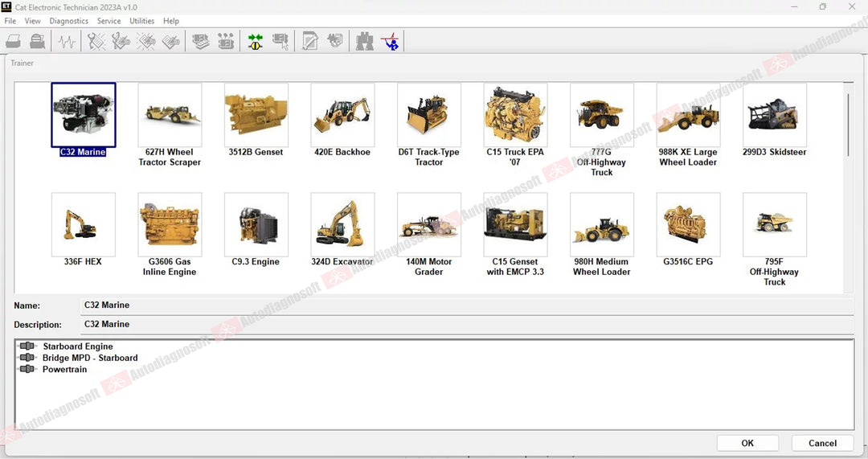Select the 627H Wheel Tractor Scraper thumbnail
868x459 pixels.
(x=170, y=115)
